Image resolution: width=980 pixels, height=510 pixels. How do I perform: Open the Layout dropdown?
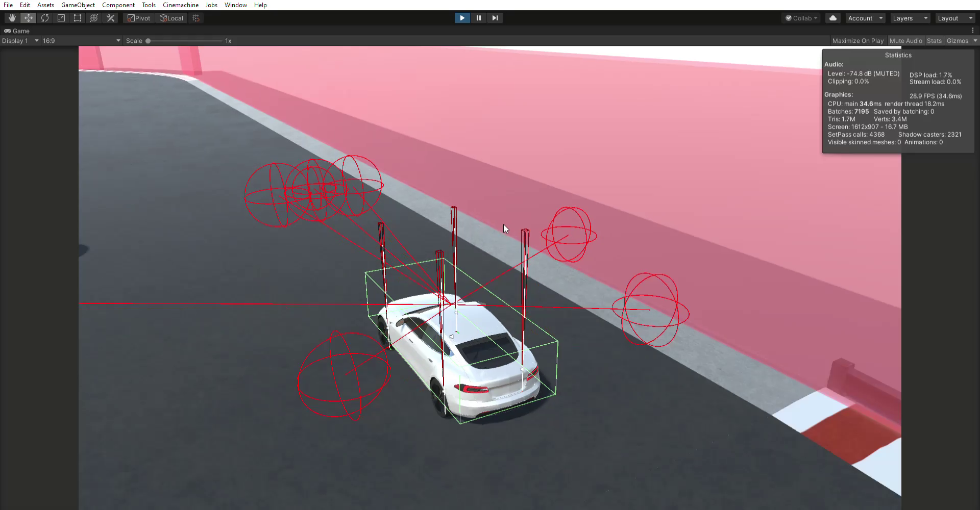click(954, 18)
